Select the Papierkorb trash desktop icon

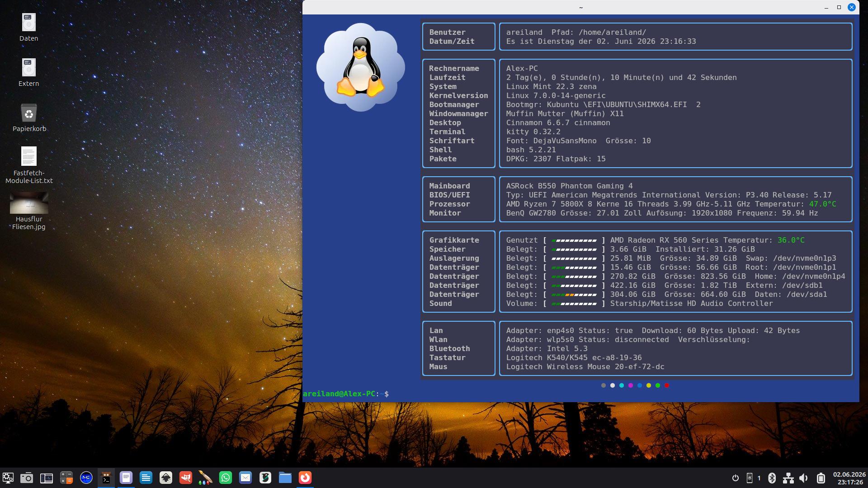pos(29,117)
